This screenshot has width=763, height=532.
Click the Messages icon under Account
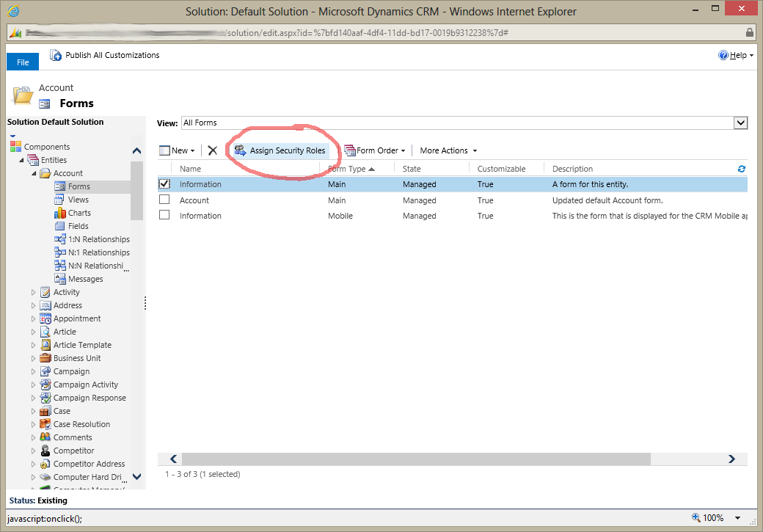pos(60,278)
